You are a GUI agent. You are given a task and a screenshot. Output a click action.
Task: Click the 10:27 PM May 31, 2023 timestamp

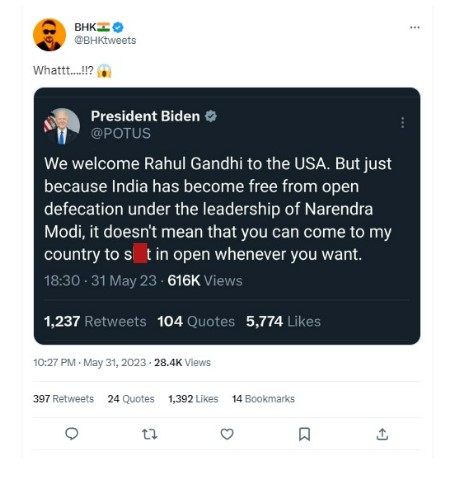pos(89,362)
